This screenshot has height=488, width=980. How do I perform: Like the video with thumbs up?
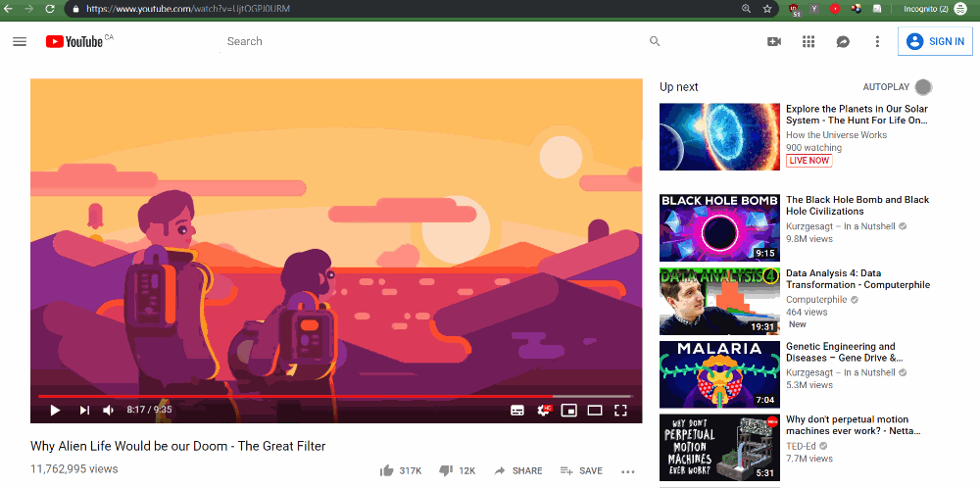click(x=386, y=470)
